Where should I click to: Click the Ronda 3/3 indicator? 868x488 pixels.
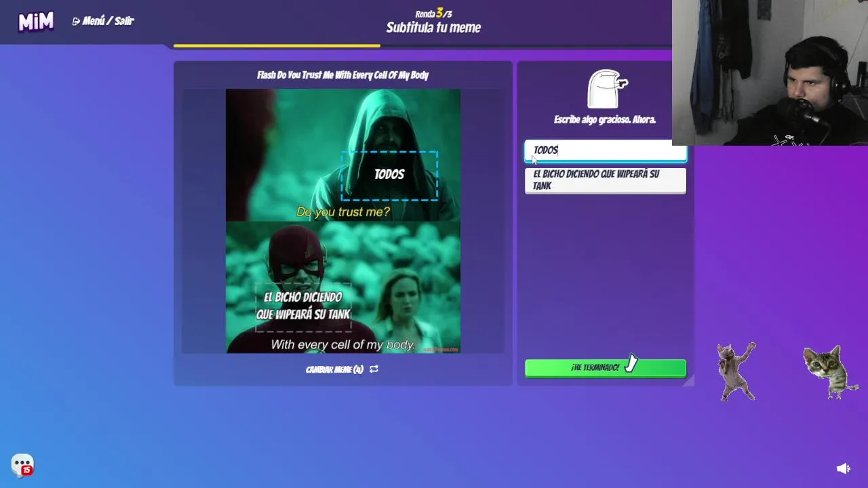click(x=434, y=13)
